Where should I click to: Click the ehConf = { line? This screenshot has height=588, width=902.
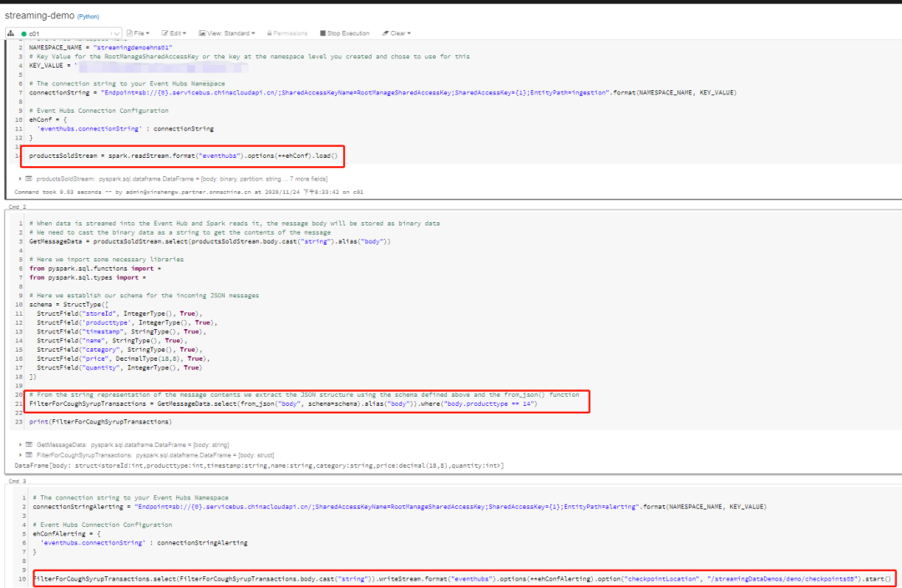(48, 119)
